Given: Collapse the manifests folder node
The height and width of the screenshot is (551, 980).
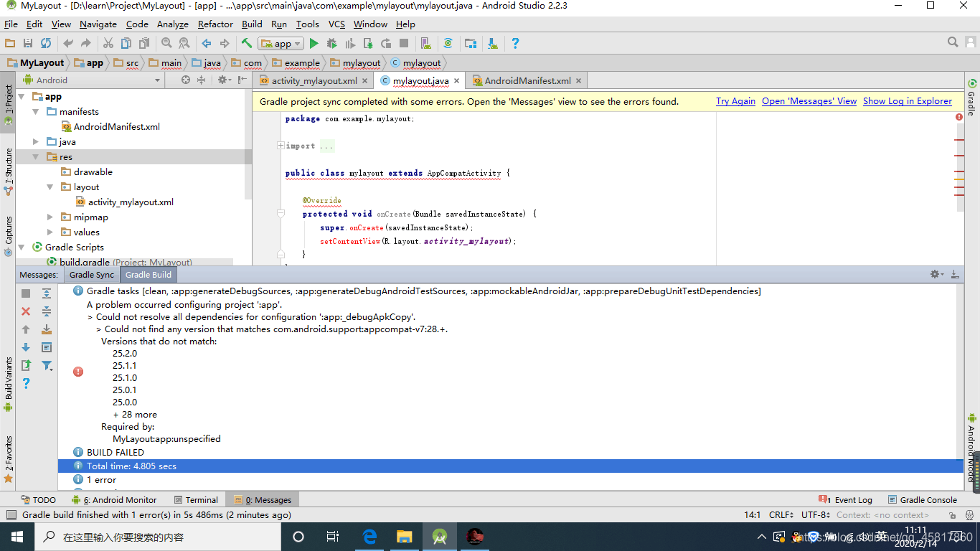Looking at the screenshot, I should 36,112.
